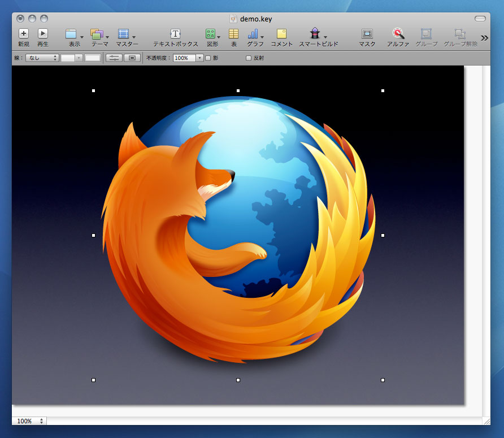
Task: Click the stroke color well in format bar
Action: tap(92, 58)
